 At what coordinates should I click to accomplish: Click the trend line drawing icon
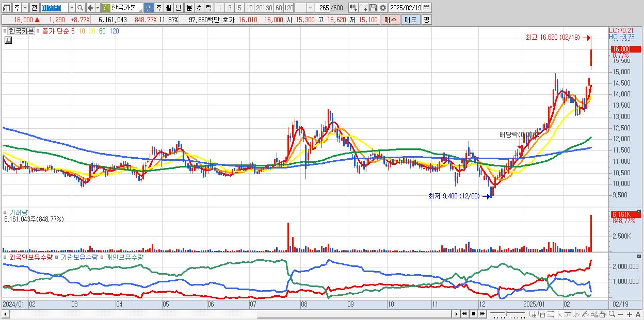point(568,314)
